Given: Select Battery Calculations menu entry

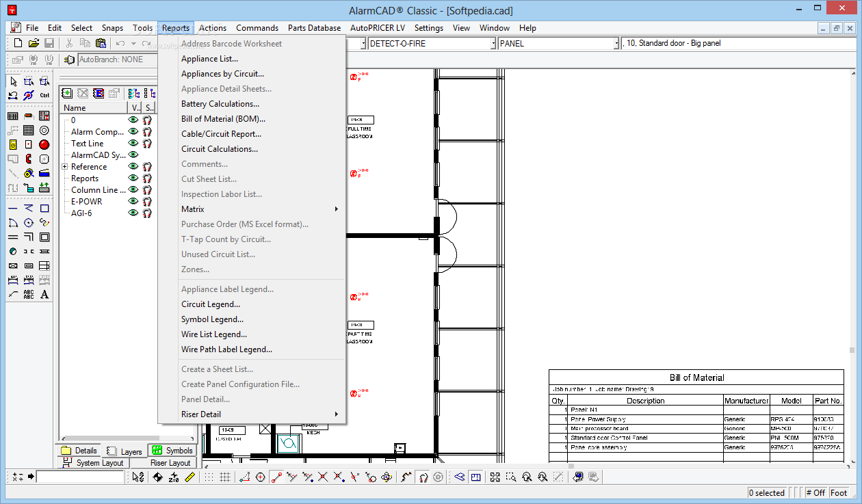Looking at the screenshot, I should 220,104.
